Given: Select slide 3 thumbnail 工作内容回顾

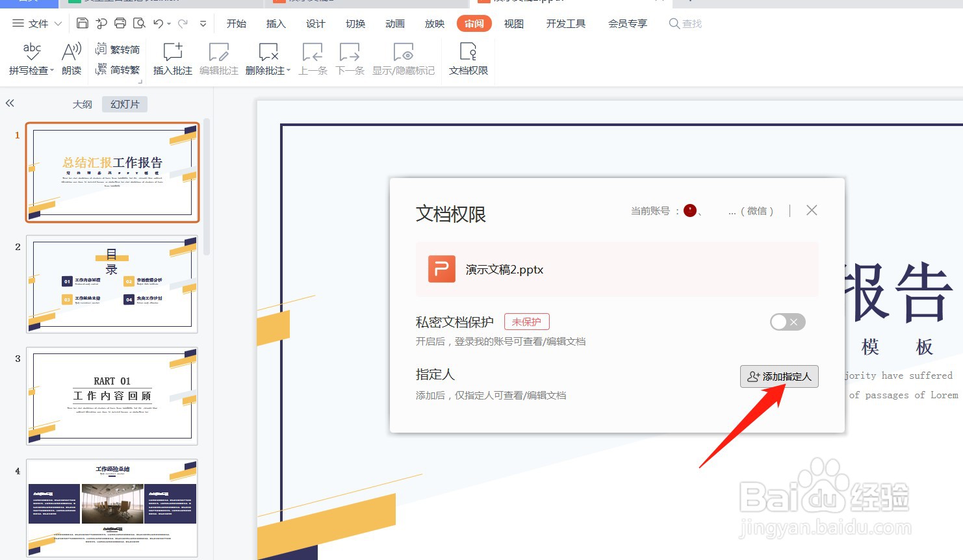Looking at the screenshot, I should [x=112, y=396].
